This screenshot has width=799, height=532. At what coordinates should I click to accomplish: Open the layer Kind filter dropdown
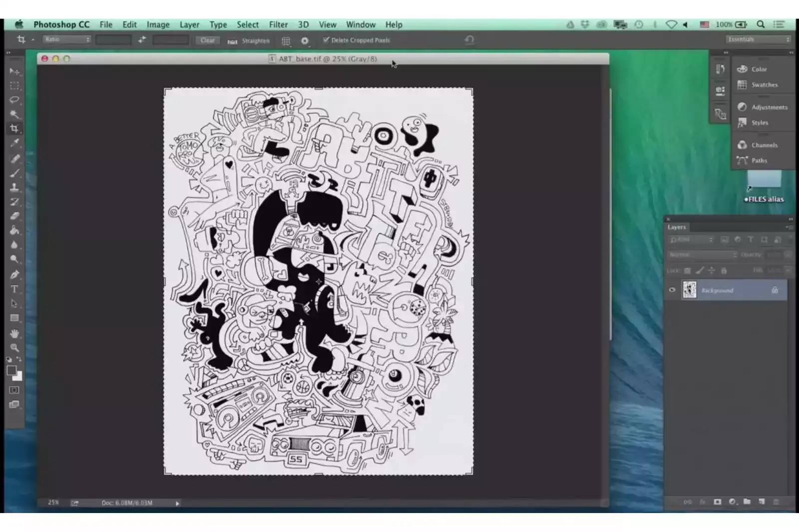click(x=691, y=240)
